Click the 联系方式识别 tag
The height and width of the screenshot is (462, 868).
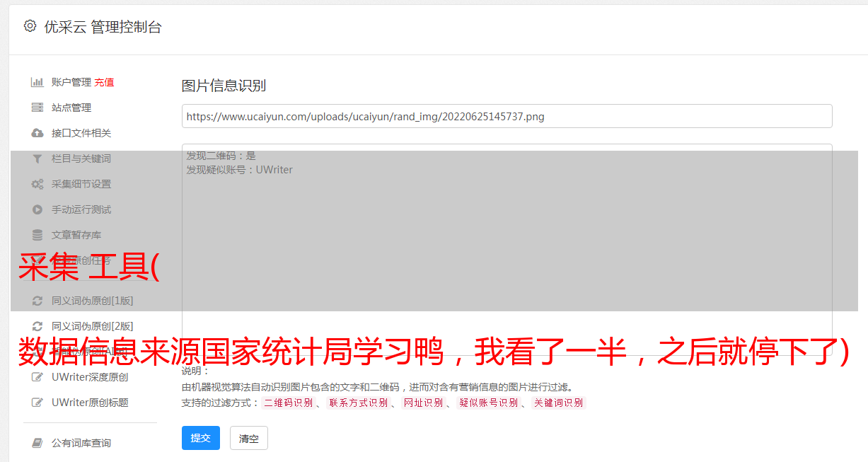click(x=359, y=403)
